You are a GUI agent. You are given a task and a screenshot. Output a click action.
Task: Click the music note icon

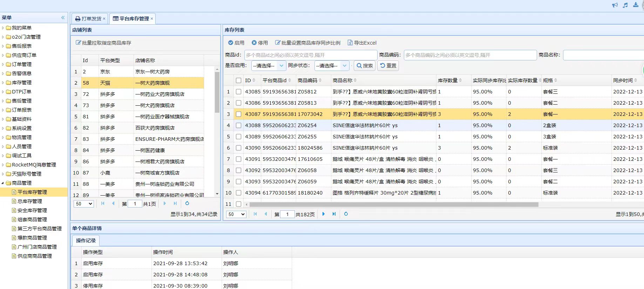coord(625,5)
